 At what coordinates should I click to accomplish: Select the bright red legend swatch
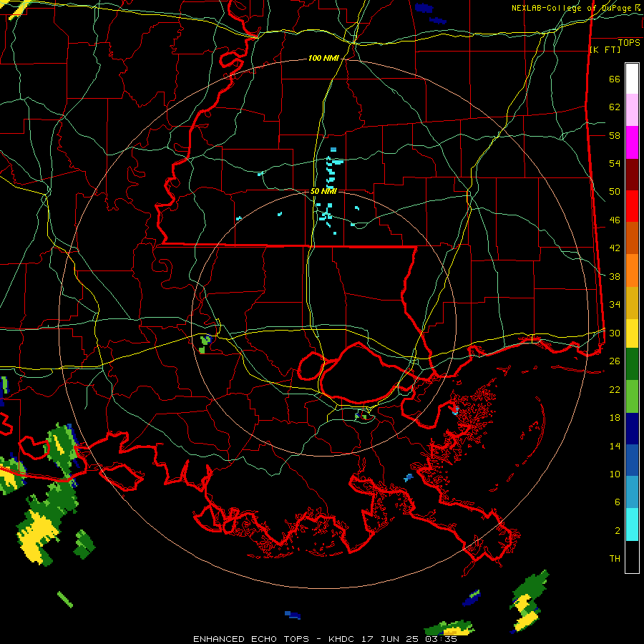(x=632, y=207)
